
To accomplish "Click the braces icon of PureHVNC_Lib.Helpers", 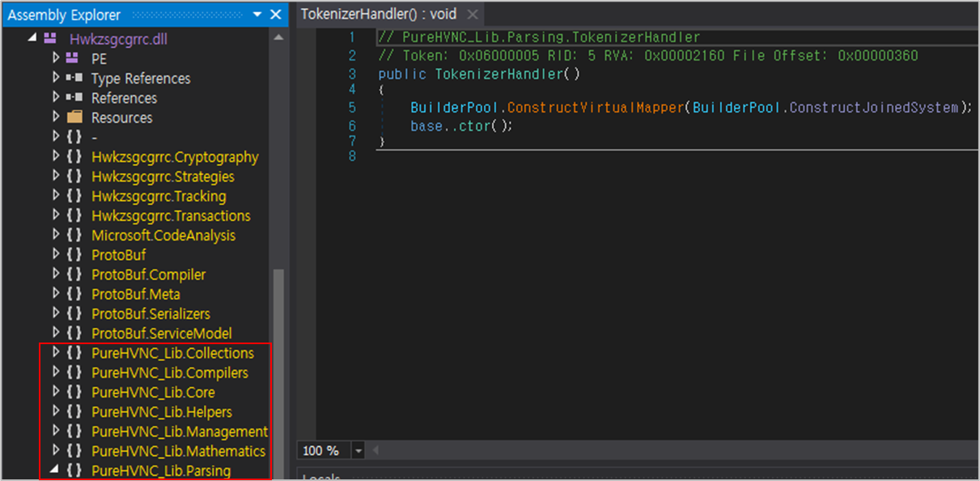I will (x=74, y=411).
